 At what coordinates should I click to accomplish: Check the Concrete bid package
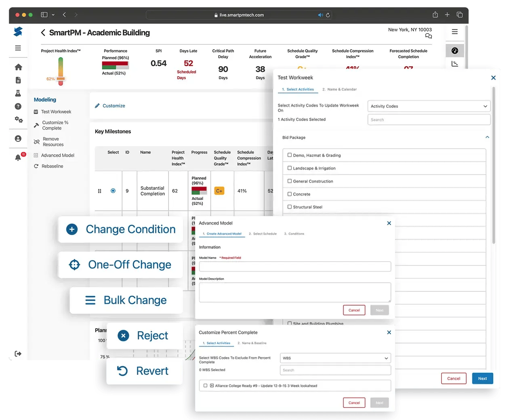290,194
